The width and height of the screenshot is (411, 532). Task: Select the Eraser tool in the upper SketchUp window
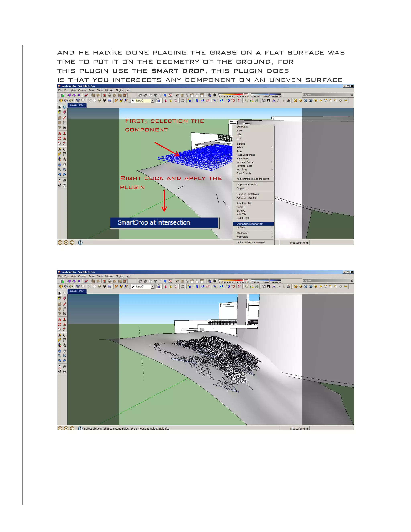click(x=65, y=112)
